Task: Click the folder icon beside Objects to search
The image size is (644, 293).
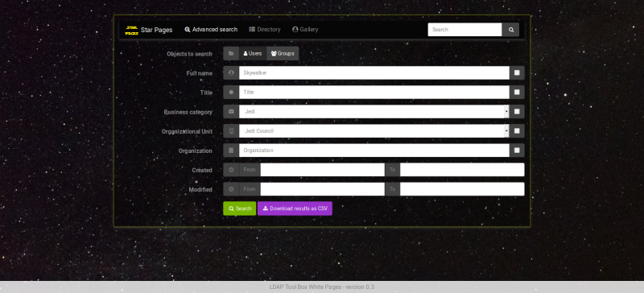Action: pos(231,53)
